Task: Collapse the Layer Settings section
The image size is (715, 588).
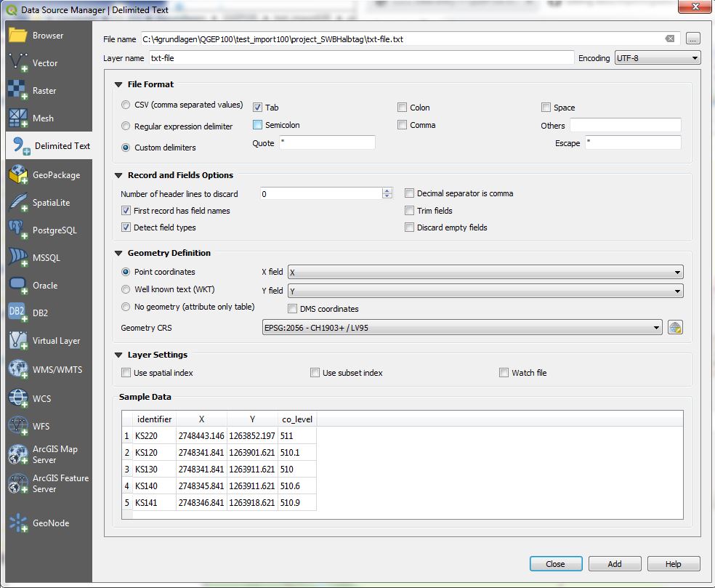Action: 118,355
